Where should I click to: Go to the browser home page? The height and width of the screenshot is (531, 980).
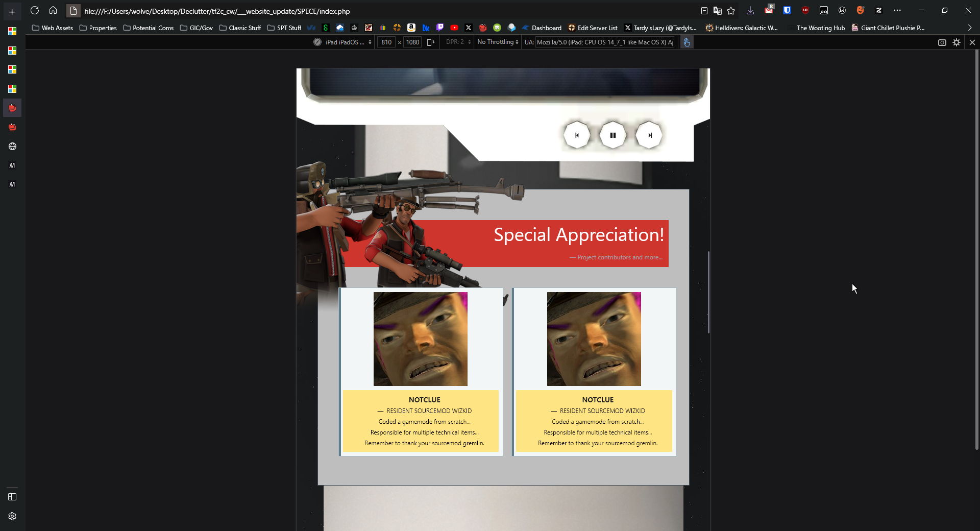(x=53, y=10)
